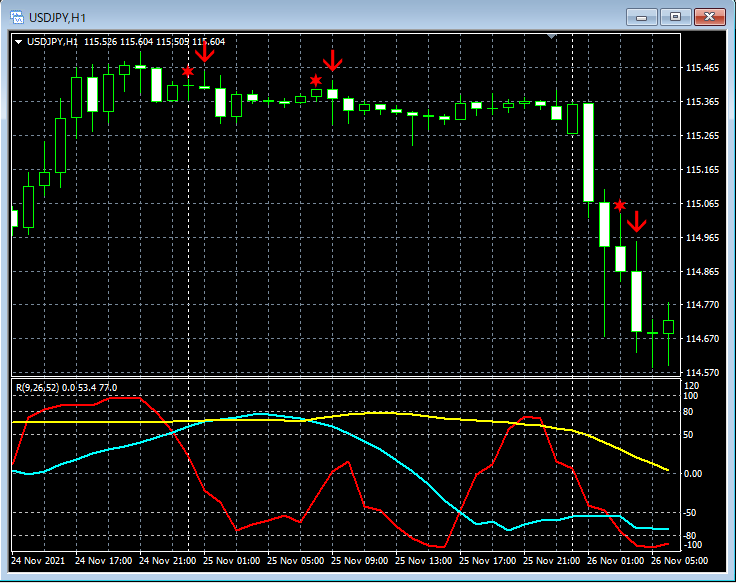Click red star marker near 24 Nov 21:00
Screen dimensions: 736x583
coord(188,71)
